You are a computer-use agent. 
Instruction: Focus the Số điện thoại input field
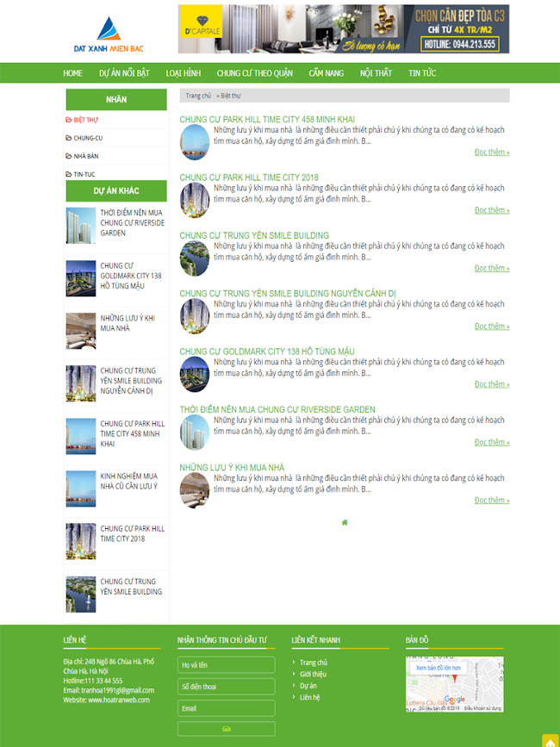227,687
